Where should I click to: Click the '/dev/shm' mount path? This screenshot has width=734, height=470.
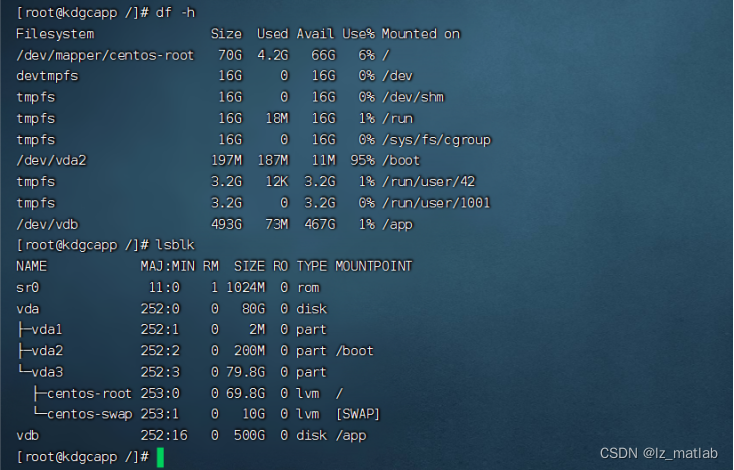413,97
